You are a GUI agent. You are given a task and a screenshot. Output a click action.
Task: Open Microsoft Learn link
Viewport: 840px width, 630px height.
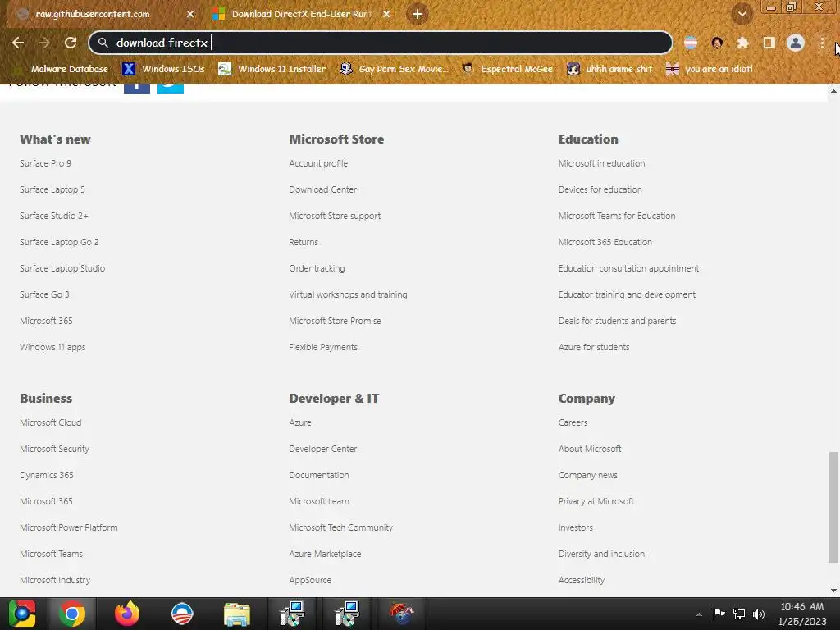tap(319, 501)
